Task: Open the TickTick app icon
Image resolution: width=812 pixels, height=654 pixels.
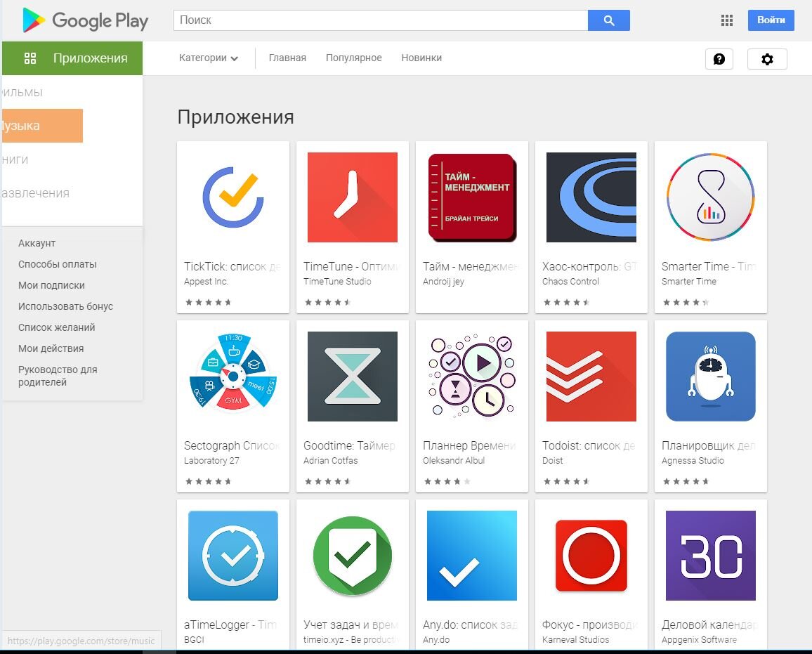Action: 233,197
